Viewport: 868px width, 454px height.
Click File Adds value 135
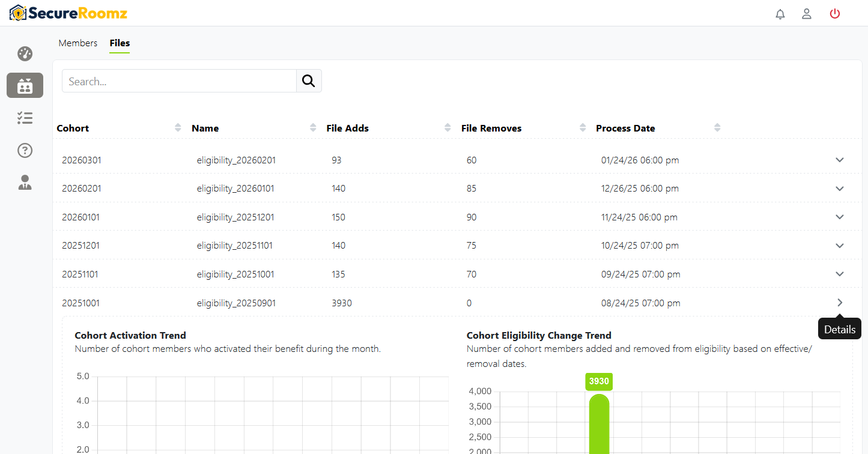(x=338, y=274)
